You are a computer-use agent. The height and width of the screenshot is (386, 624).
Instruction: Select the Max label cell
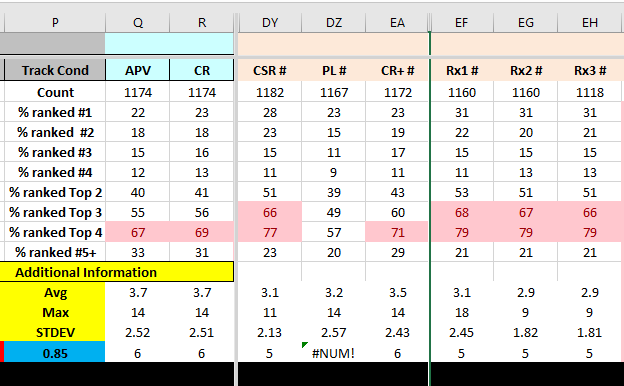55,312
